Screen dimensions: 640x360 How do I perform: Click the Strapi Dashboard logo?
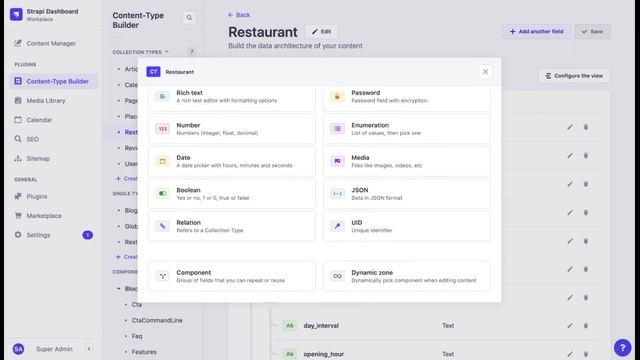(16, 14)
